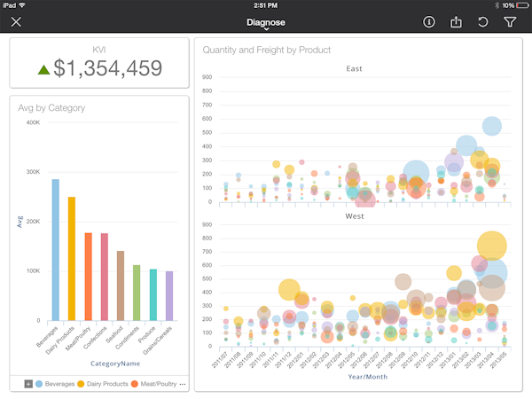Toggle the Dairy Products legend entry
The height and width of the screenshot is (399, 532).
pyautogui.click(x=103, y=384)
